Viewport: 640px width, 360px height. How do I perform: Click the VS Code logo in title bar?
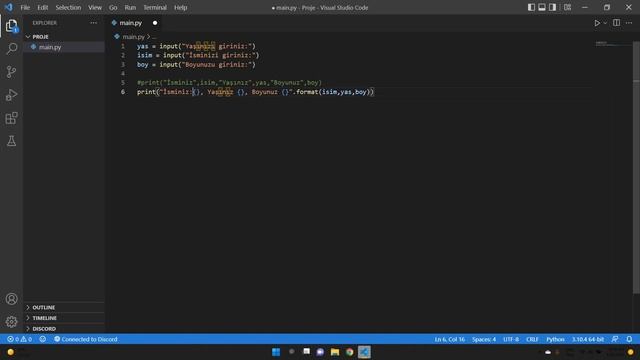9,7
